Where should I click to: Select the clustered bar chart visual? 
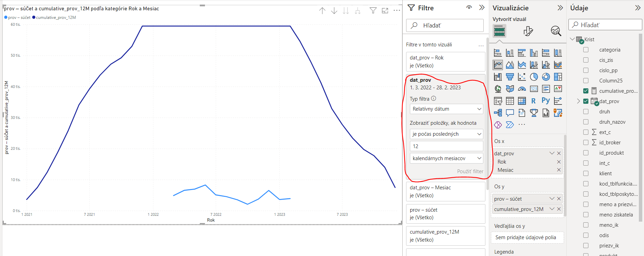coord(522,53)
